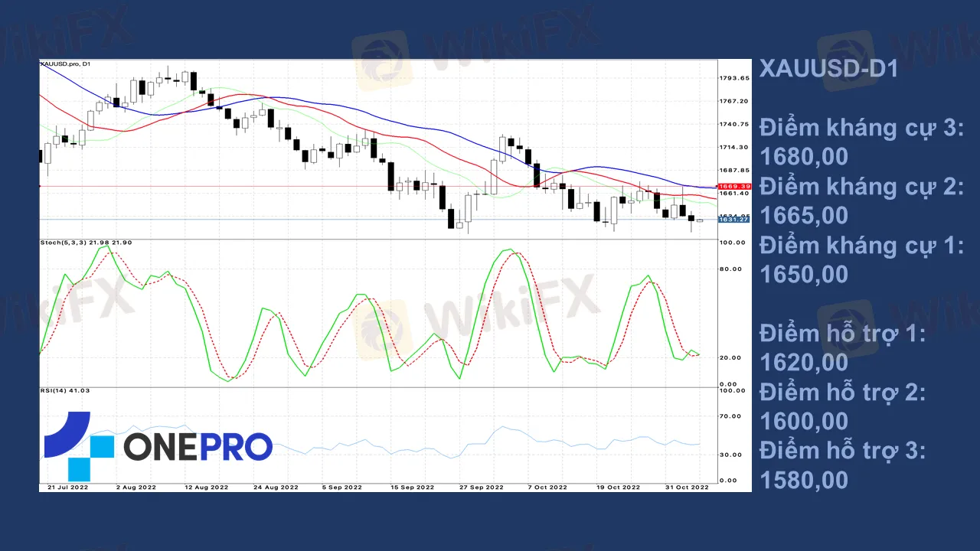This screenshot has height=551, width=980.
Task: Select the support 3 value 1580,00
Action: click(804, 480)
